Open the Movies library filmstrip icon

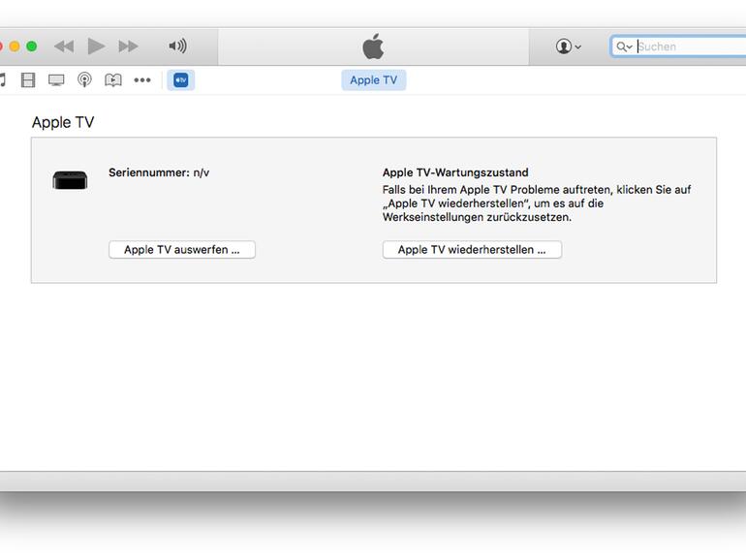pyautogui.click(x=28, y=80)
